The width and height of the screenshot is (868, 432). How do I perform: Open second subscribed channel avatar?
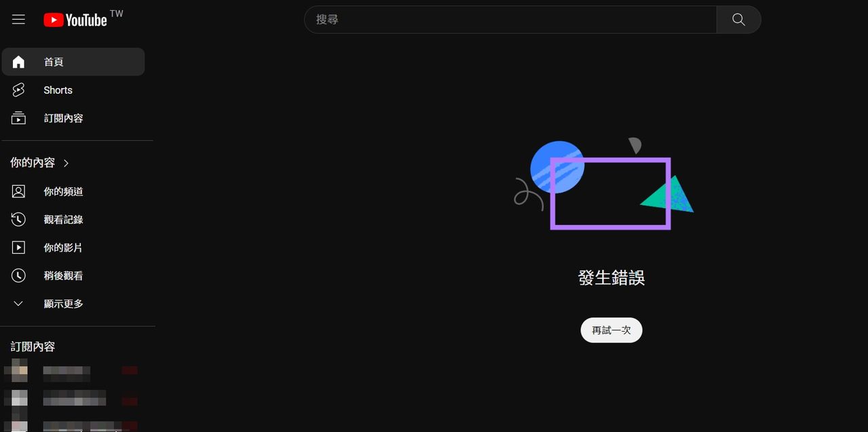19,398
